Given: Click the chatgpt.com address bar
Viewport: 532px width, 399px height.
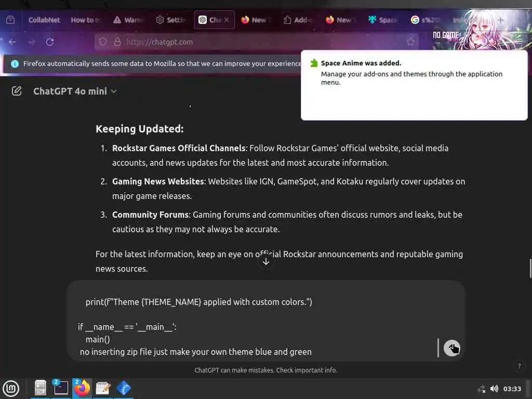Looking at the screenshot, I should [257, 42].
